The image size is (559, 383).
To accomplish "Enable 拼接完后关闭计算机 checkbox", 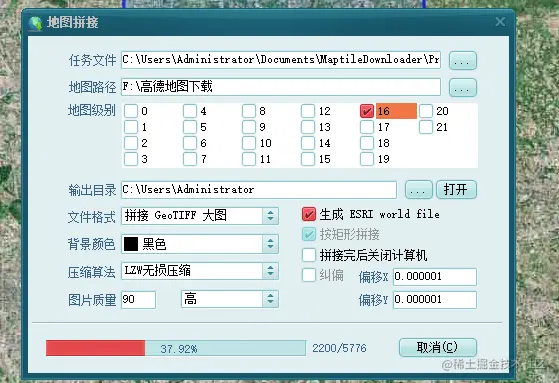I will pos(309,255).
